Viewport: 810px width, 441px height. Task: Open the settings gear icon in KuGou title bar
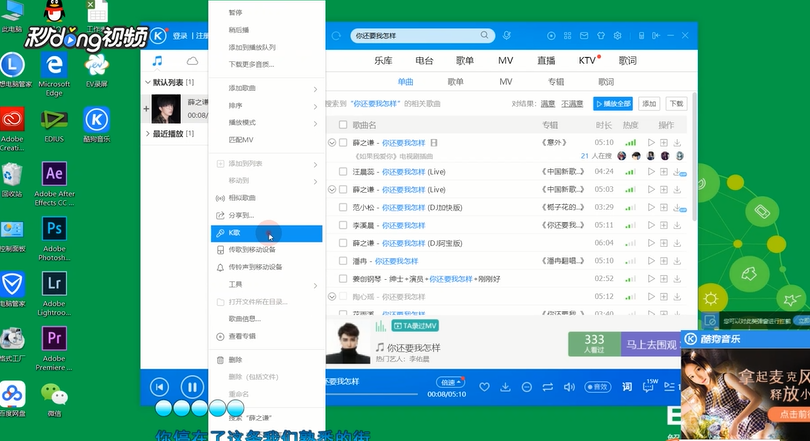click(x=617, y=36)
